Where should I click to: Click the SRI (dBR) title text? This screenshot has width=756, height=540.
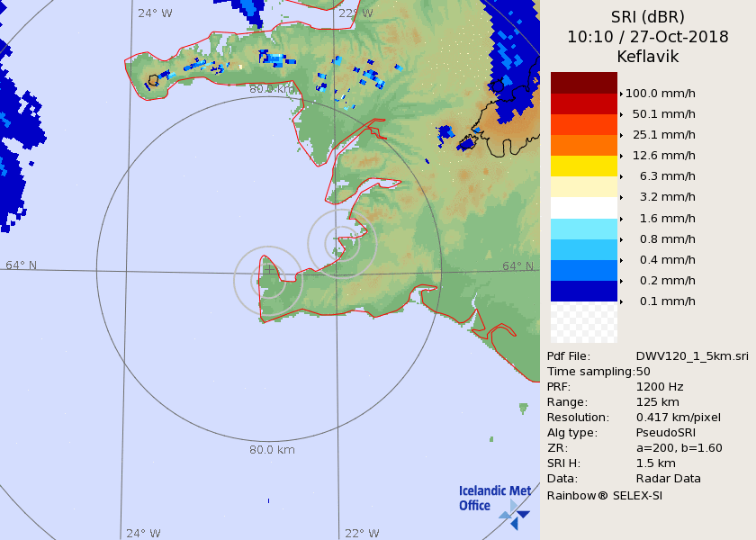[647, 16]
